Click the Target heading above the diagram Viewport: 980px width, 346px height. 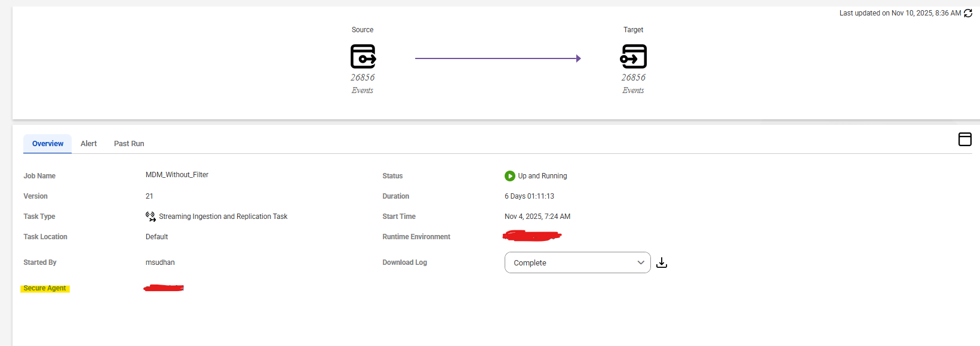point(633,30)
